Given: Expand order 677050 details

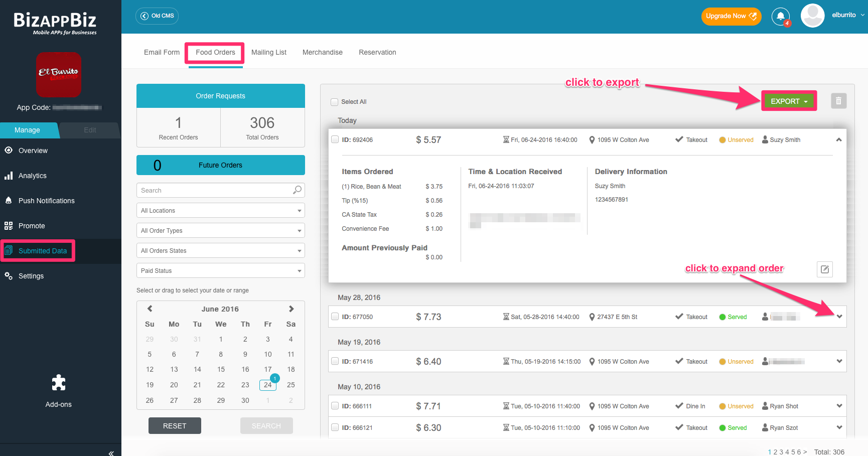Looking at the screenshot, I should pos(839,317).
